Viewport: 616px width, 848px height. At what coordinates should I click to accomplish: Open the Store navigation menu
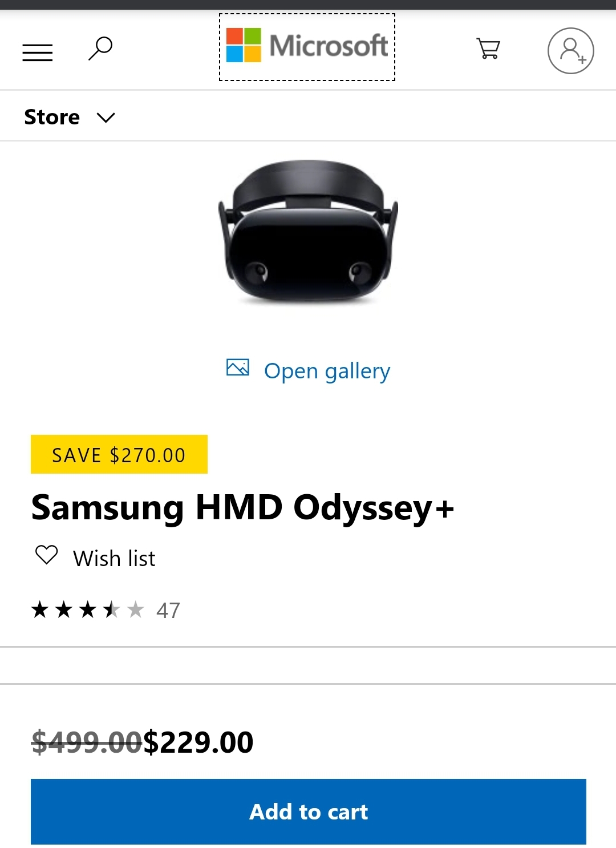52,117
